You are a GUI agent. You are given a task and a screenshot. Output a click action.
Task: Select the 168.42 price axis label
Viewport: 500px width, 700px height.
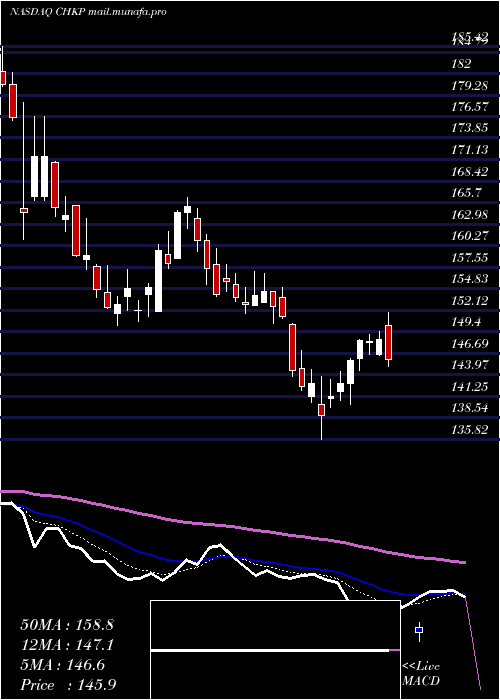[469, 171]
